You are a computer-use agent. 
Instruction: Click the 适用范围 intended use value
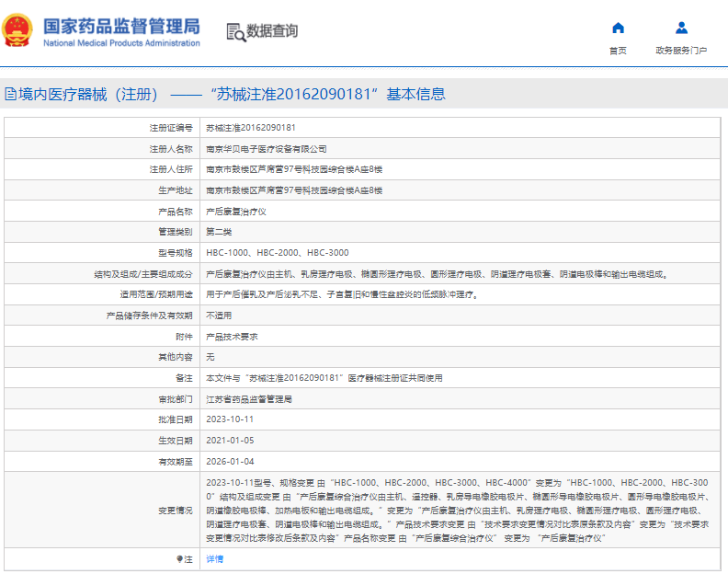342,294
